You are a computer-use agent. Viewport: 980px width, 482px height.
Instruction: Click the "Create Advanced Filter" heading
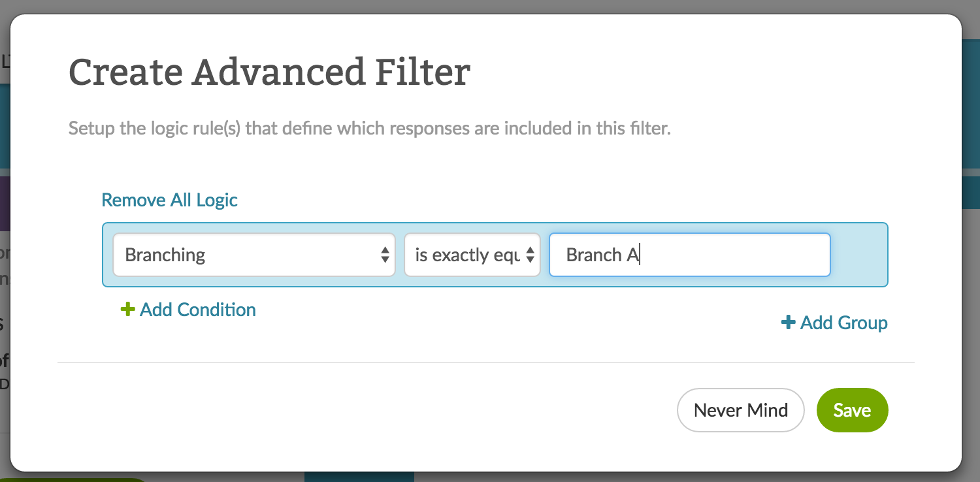(x=269, y=72)
